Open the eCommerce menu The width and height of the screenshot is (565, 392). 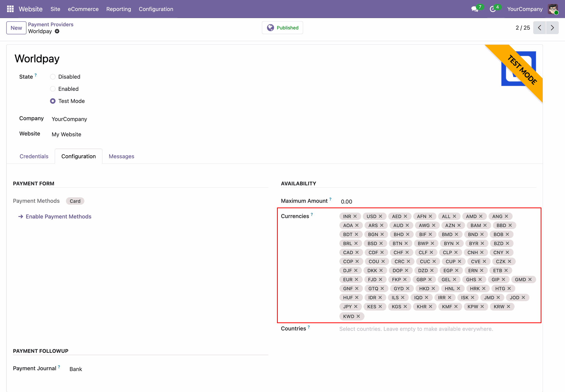pos(83,9)
